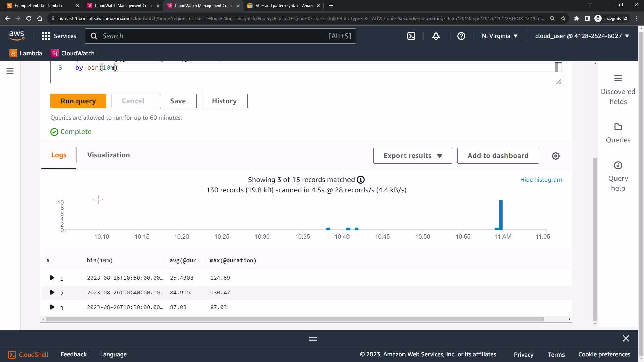Open the Export results dropdown
Screen dimensions: 644x362
[x=412, y=156]
